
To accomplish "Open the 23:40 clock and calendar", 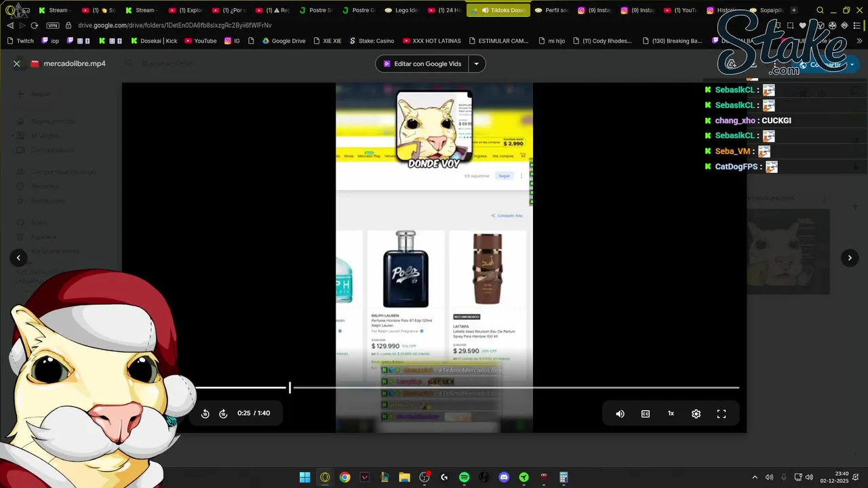I will click(834, 477).
